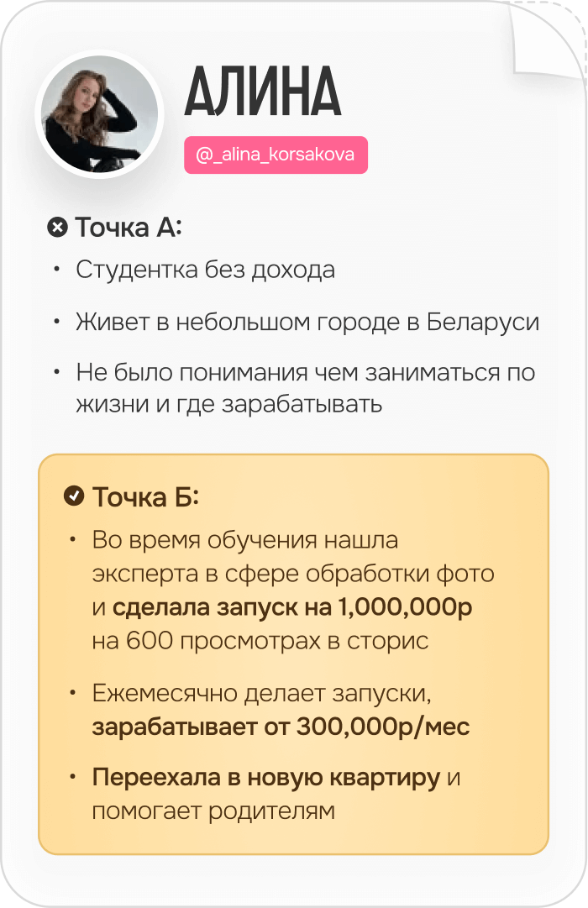Click Живет в небольшом городе в Беларуси line
Screen dimensions: 588x908
pyautogui.click(x=307, y=322)
